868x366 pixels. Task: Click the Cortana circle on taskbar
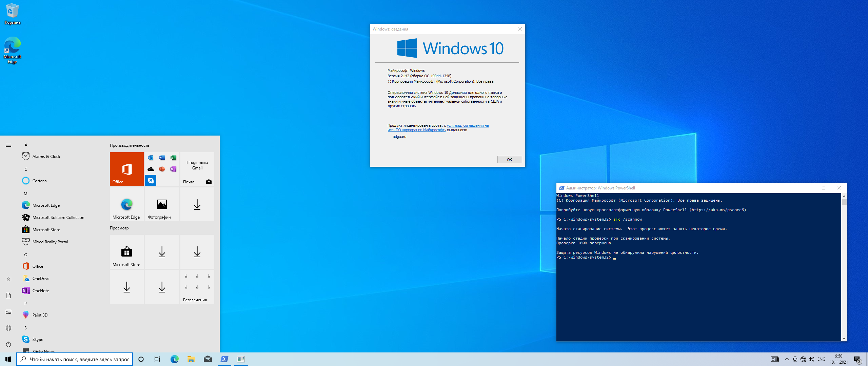point(141,359)
